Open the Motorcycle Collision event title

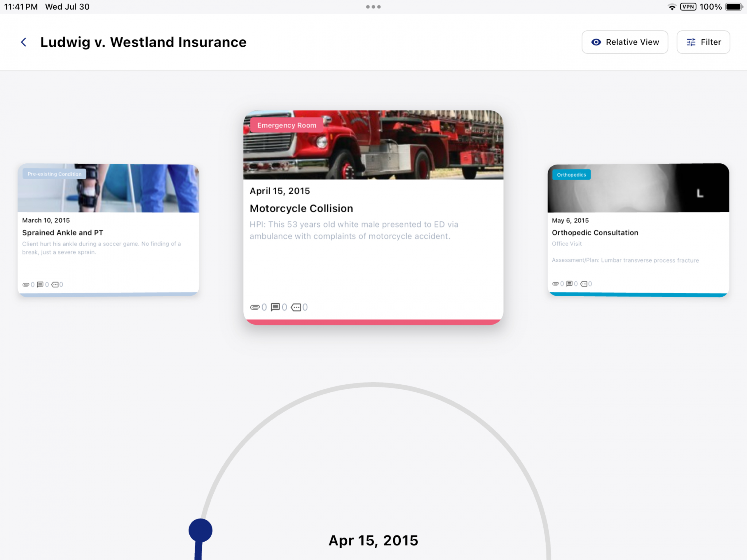click(x=301, y=209)
